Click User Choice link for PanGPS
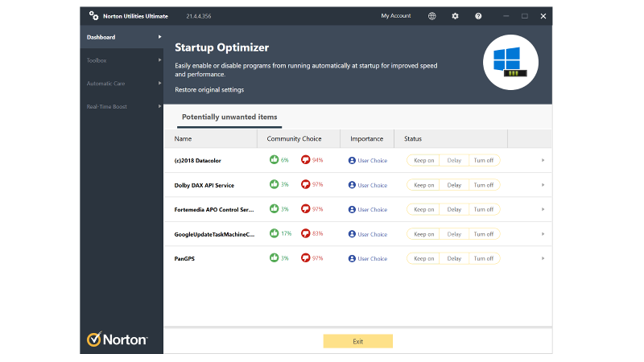Viewport: 644px width, 362px height. point(373,258)
